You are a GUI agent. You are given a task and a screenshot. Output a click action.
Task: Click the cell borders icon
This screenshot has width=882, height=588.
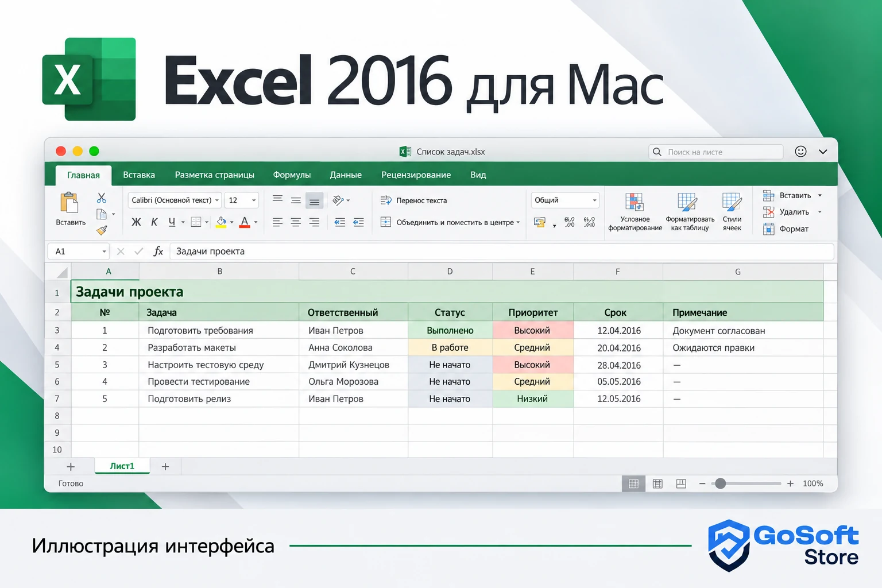click(x=196, y=222)
